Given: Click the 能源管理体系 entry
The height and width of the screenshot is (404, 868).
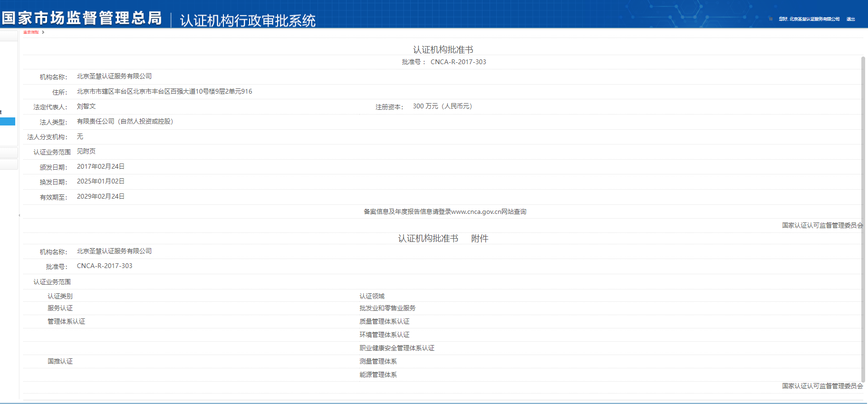Looking at the screenshot, I should [x=378, y=375].
